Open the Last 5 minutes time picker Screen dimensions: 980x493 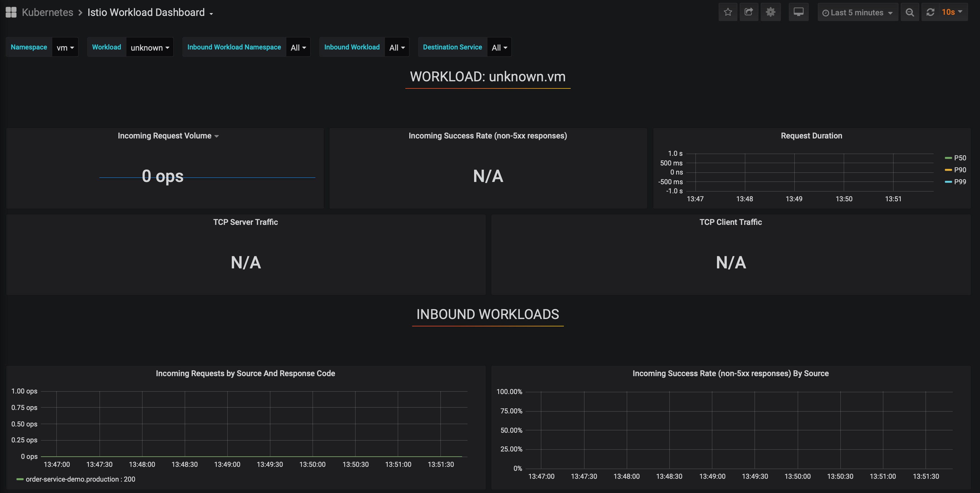click(858, 12)
